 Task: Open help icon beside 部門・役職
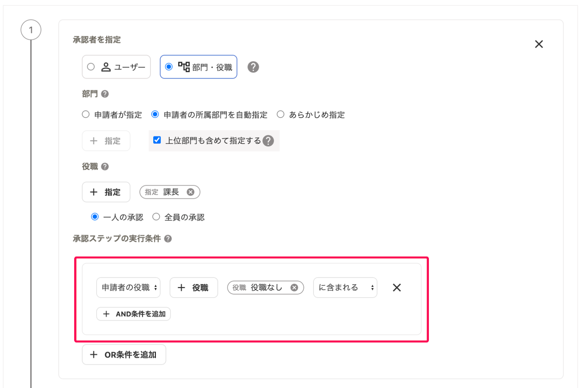coord(253,67)
